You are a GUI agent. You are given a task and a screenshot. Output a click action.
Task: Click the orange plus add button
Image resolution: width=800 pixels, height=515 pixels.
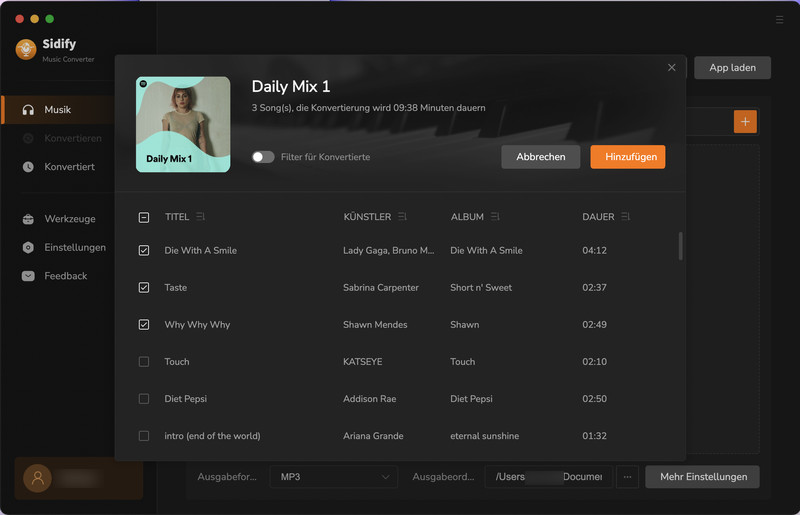[745, 121]
